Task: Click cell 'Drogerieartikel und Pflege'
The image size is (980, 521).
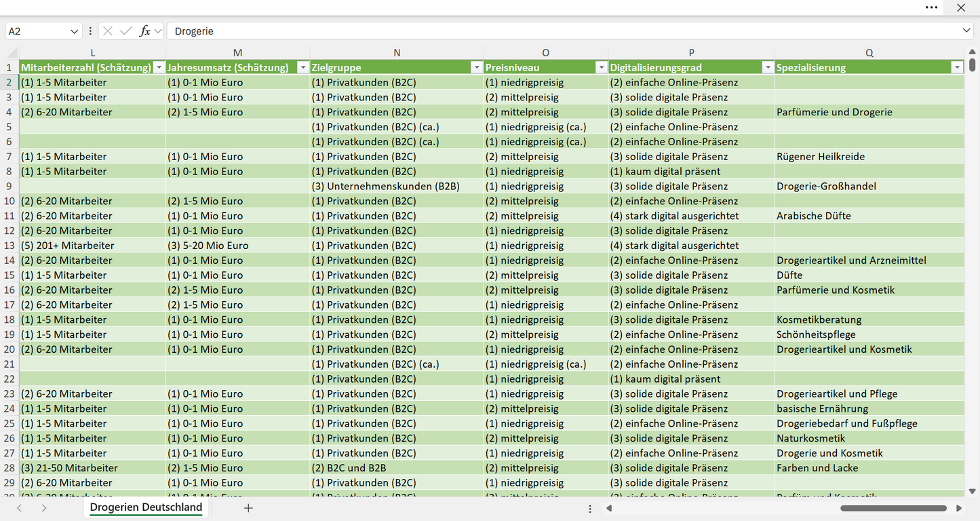Action: coord(869,394)
